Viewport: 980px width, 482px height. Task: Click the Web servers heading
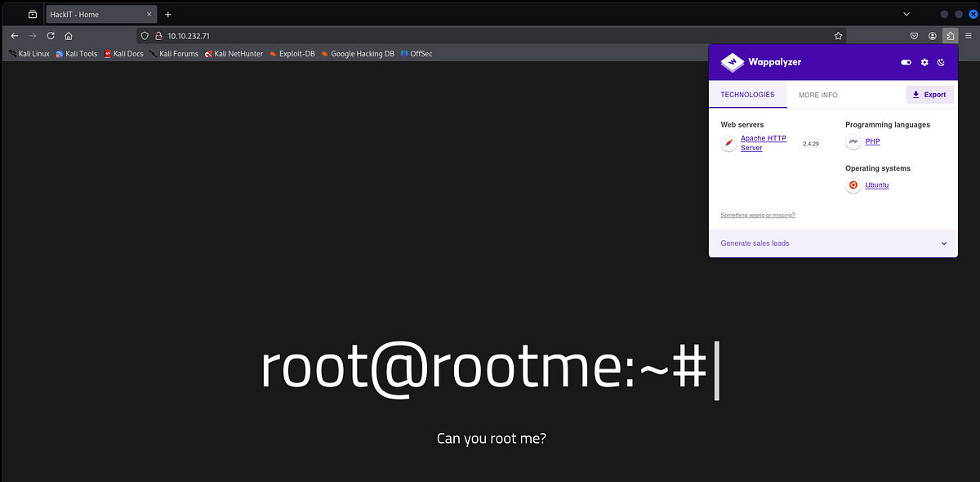[x=742, y=125]
